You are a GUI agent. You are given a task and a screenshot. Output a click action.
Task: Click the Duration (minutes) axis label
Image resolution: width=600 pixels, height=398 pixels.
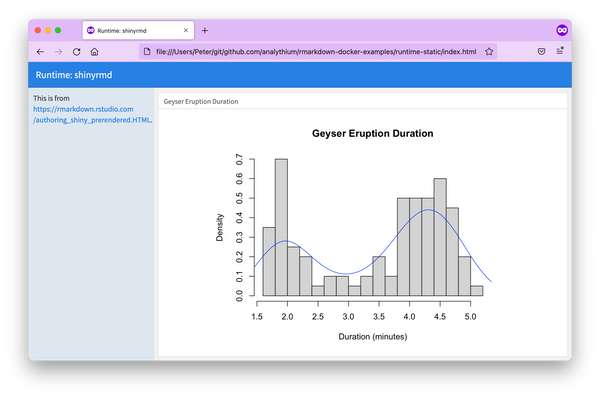click(373, 337)
